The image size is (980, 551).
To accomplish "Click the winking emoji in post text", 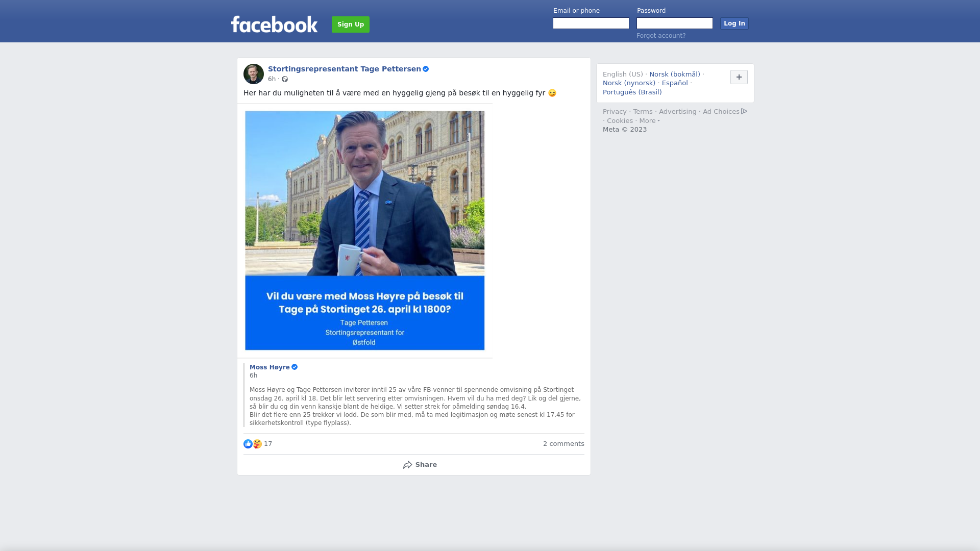I will click(552, 93).
